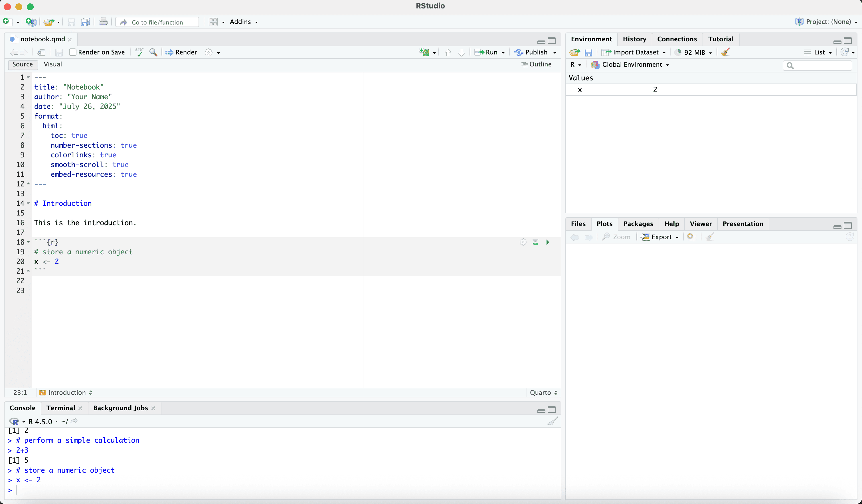
Task: Click the run current chunk play icon
Action: click(x=548, y=242)
